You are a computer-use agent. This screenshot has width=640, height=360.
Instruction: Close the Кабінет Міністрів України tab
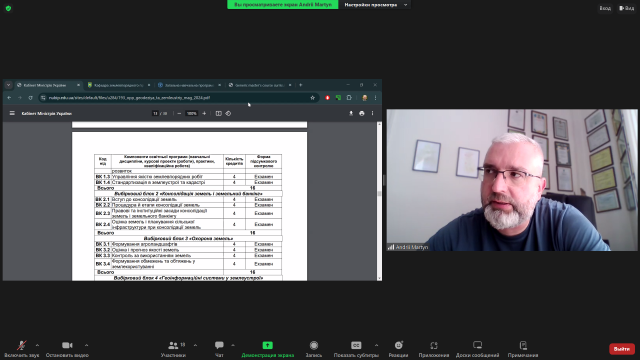click(78, 85)
